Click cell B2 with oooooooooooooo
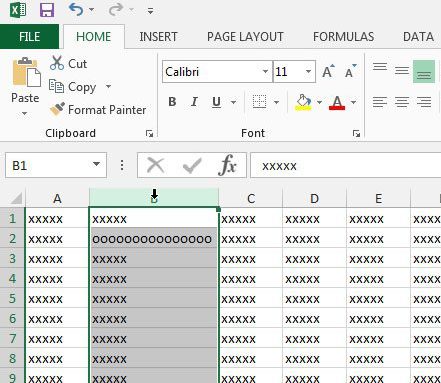Screen dimensions: 441x383 [x=154, y=239]
